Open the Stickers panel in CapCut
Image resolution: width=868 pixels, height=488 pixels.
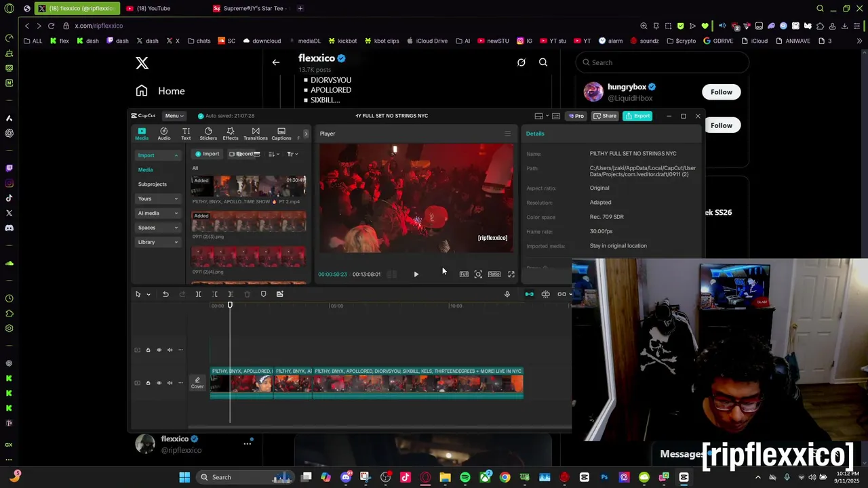208,134
